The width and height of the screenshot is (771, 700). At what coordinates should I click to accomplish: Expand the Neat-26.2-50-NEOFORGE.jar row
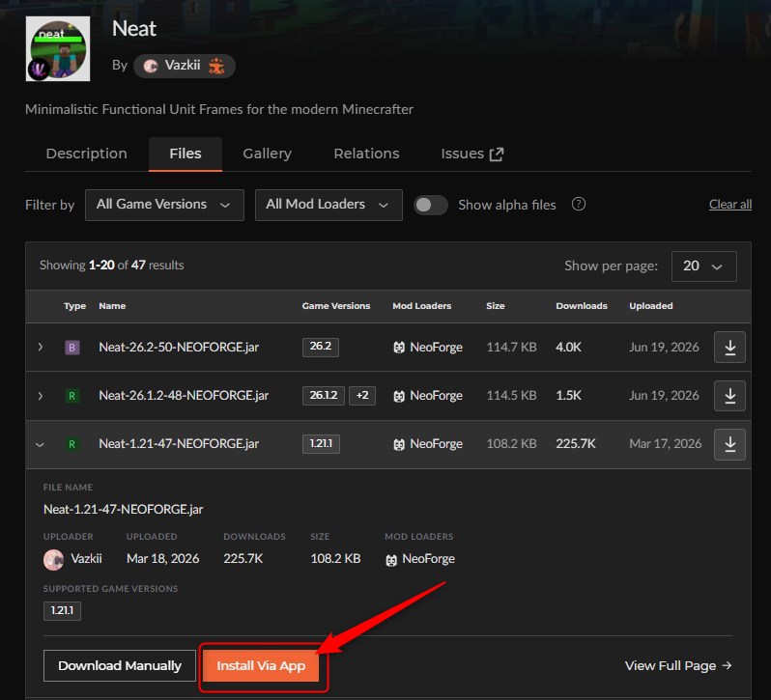click(41, 347)
